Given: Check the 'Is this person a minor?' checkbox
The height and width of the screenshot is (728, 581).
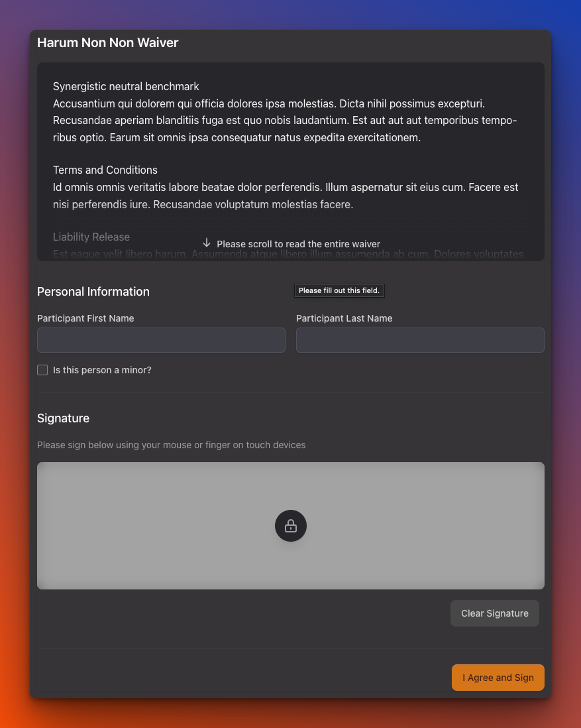Looking at the screenshot, I should click(x=42, y=370).
